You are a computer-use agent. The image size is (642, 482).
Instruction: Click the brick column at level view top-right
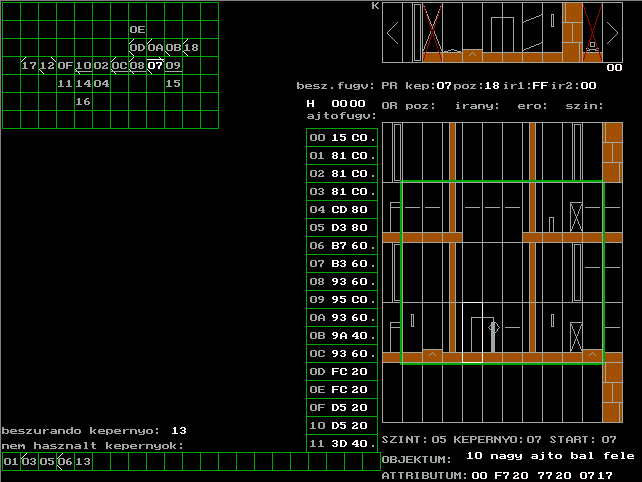(611, 152)
